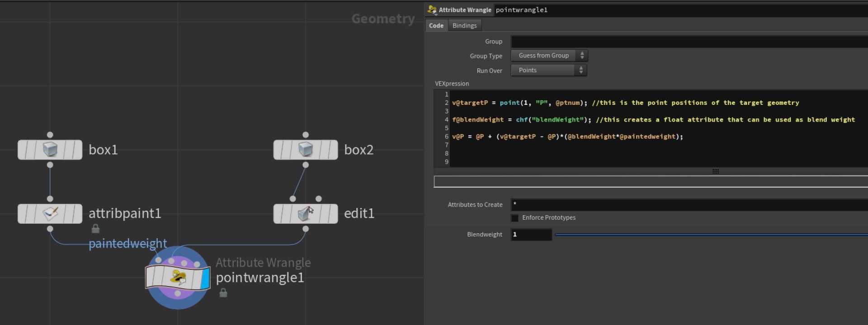
Task: Click the Attributes to Create field
Action: pyautogui.click(x=687, y=205)
